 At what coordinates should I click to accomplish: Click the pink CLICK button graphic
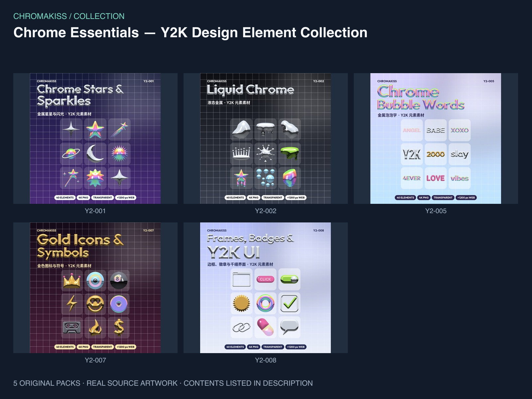[x=265, y=279]
